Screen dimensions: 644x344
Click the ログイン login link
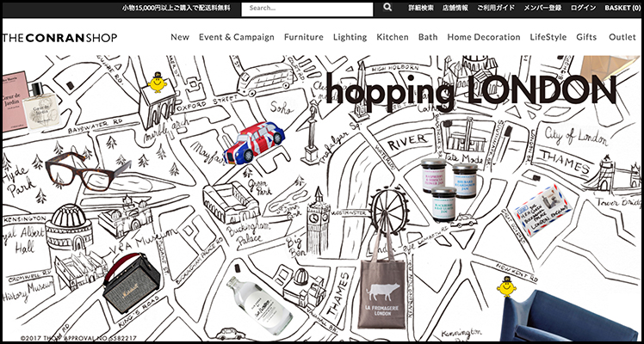pyautogui.click(x=583, y=8)
